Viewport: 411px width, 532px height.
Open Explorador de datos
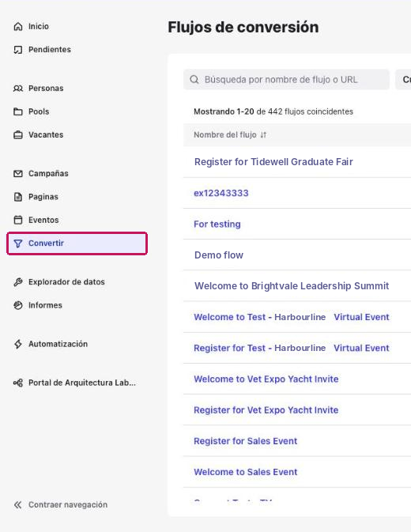coord(66,282)
